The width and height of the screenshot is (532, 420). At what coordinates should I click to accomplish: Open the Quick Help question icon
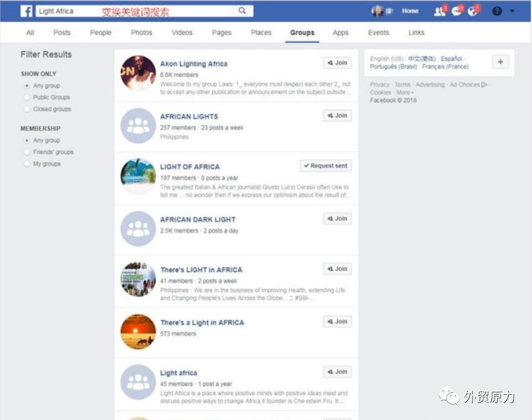point(497,11)
